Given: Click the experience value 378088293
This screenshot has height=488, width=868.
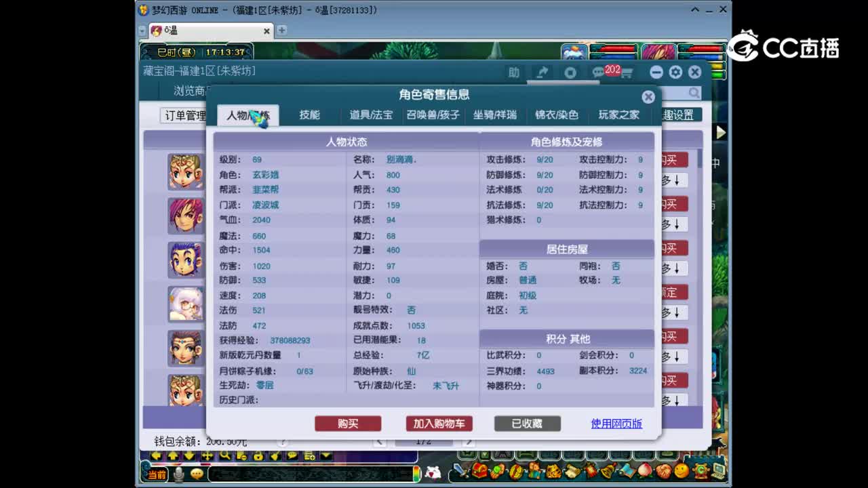Looking at the screenshot, I should point(290,340).
